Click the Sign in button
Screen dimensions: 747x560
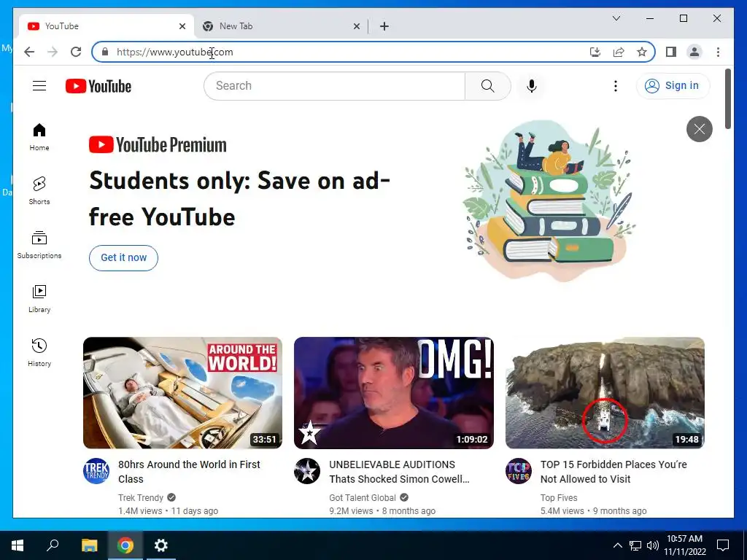(673, 86)
